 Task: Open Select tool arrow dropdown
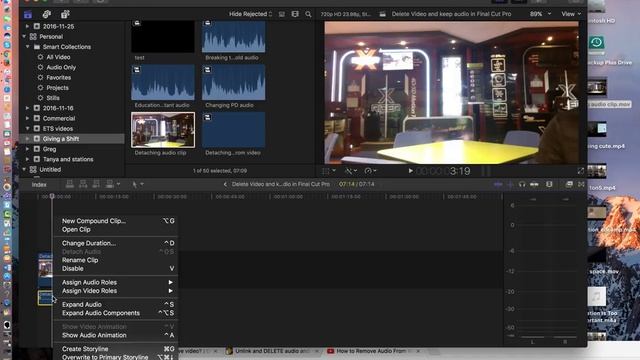point(138,184)
